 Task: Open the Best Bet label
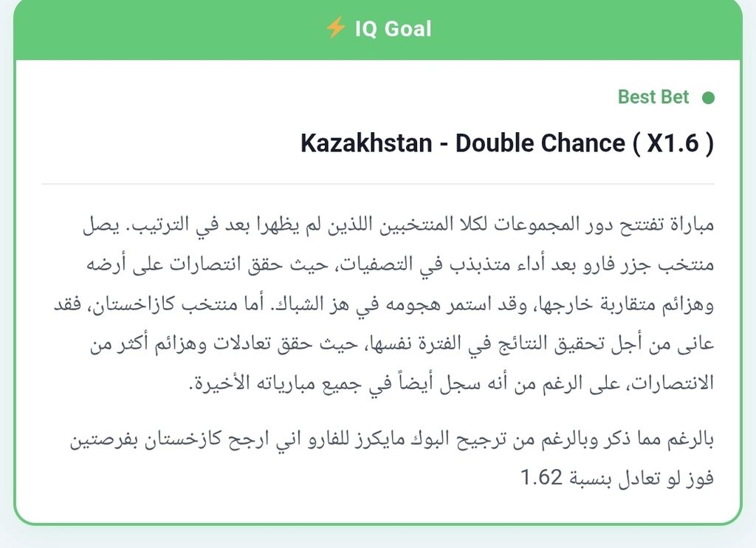pos(653,97)
